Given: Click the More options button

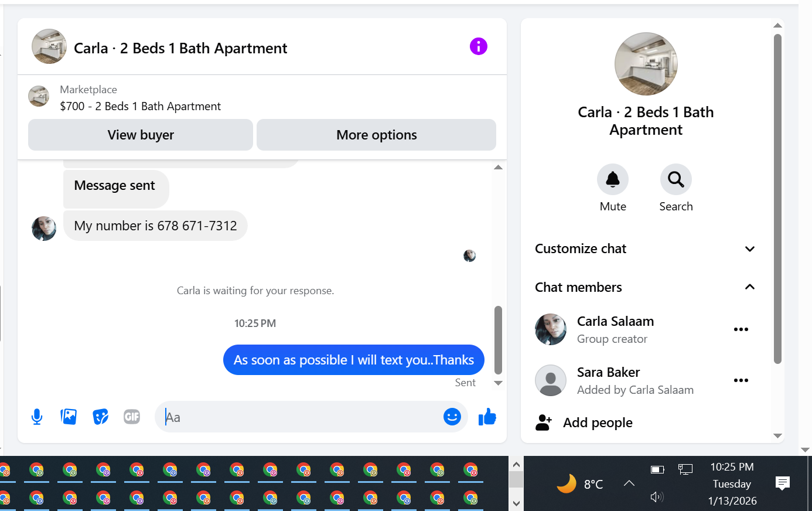Looking at the screenshot, I should click(x=377, y=135).
